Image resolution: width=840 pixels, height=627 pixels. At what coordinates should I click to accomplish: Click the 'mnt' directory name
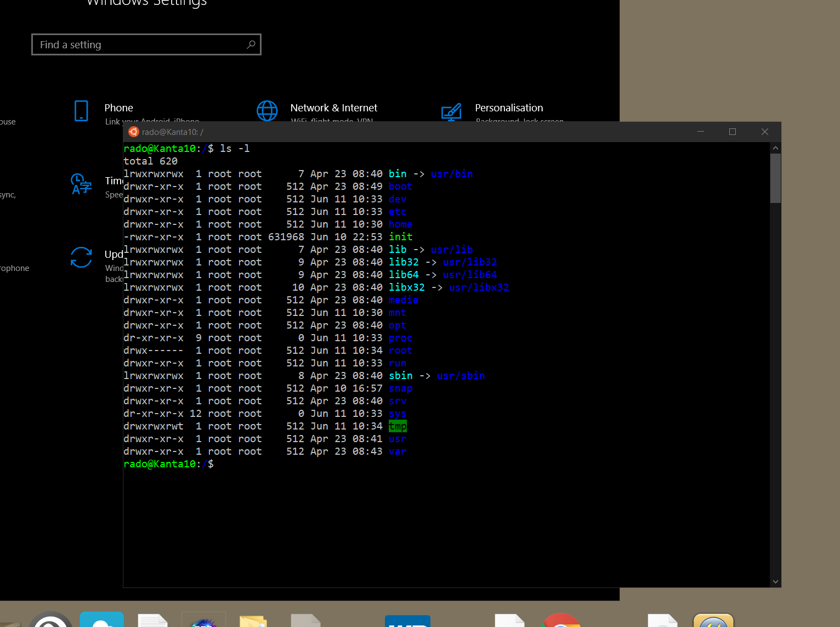tap(398, 312)
